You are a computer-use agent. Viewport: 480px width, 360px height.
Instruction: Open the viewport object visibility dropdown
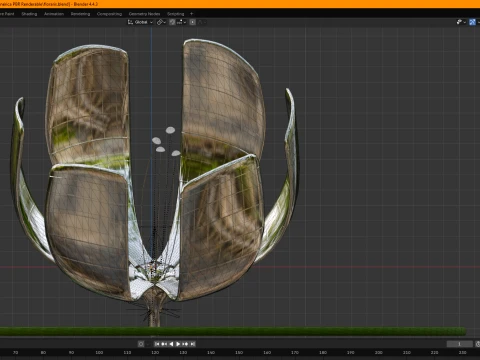pos(461,22)
